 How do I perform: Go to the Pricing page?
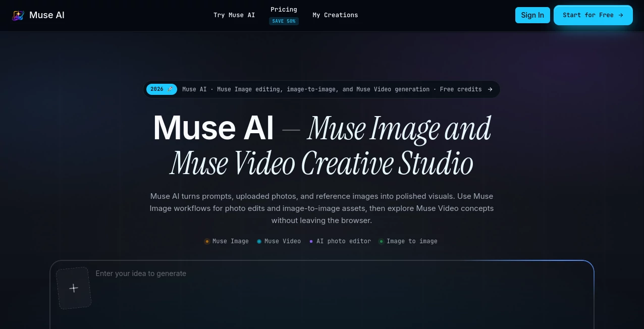tap(284, 10)
